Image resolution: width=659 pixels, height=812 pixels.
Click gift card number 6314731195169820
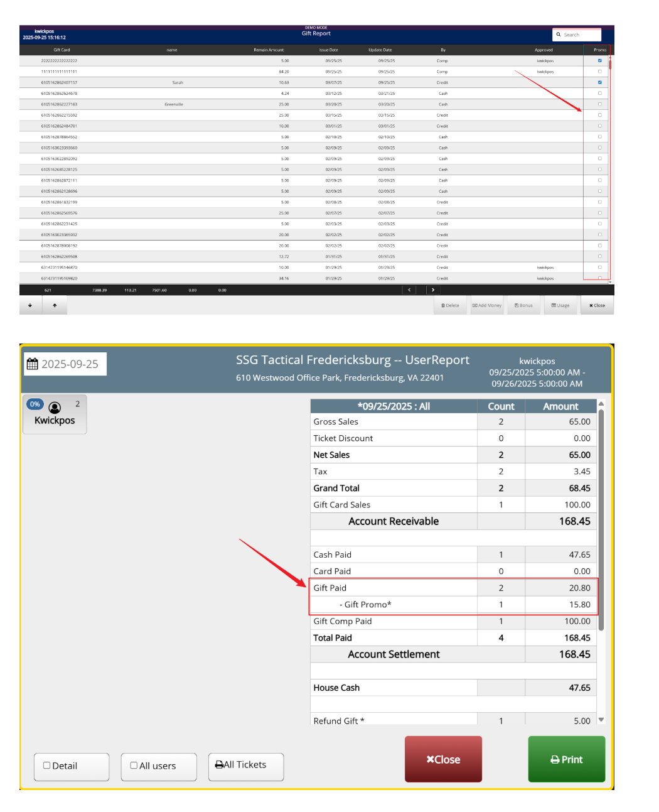[x=59, y=278]
